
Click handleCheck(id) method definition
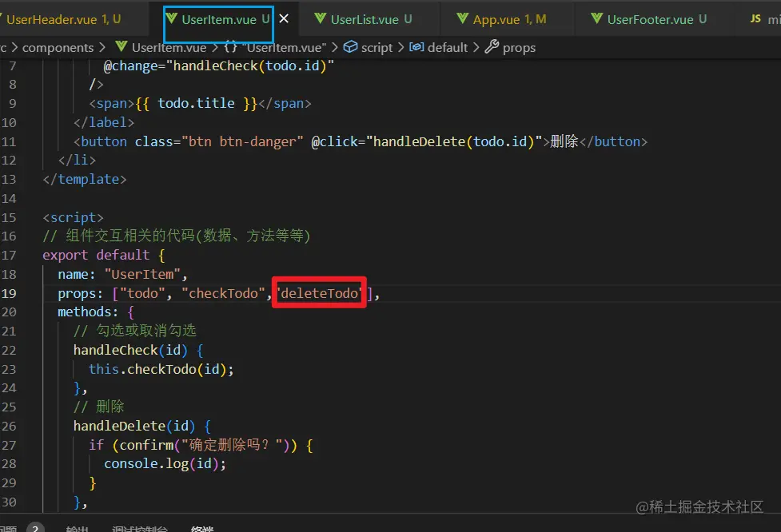[x=130, y=351]
